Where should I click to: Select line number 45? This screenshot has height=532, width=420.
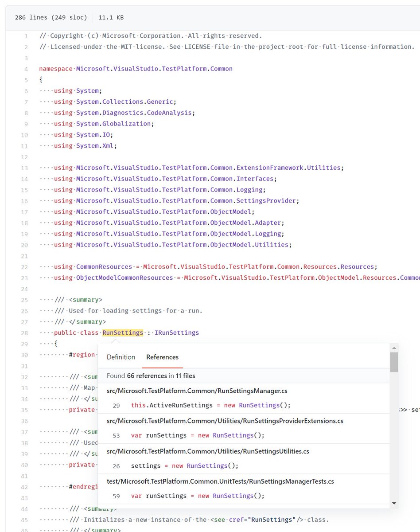[24, 520]
